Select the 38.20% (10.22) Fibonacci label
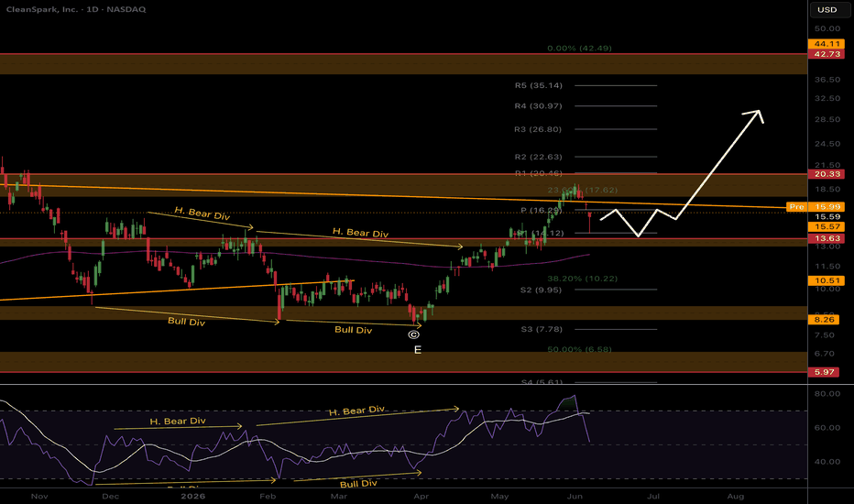Image resolution: width=854 pixels, height=504 pixels. (582, 279)
